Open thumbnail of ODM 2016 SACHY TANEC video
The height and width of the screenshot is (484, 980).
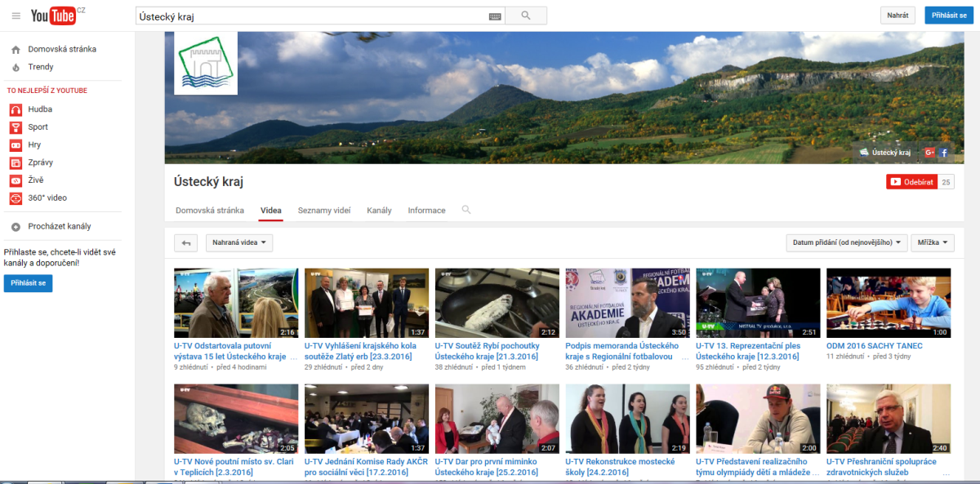coord(889,303)
